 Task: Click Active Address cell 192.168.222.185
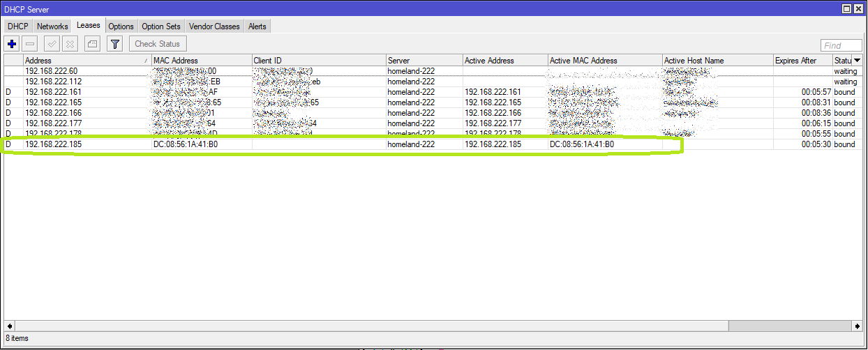click(x=493, y=144)
